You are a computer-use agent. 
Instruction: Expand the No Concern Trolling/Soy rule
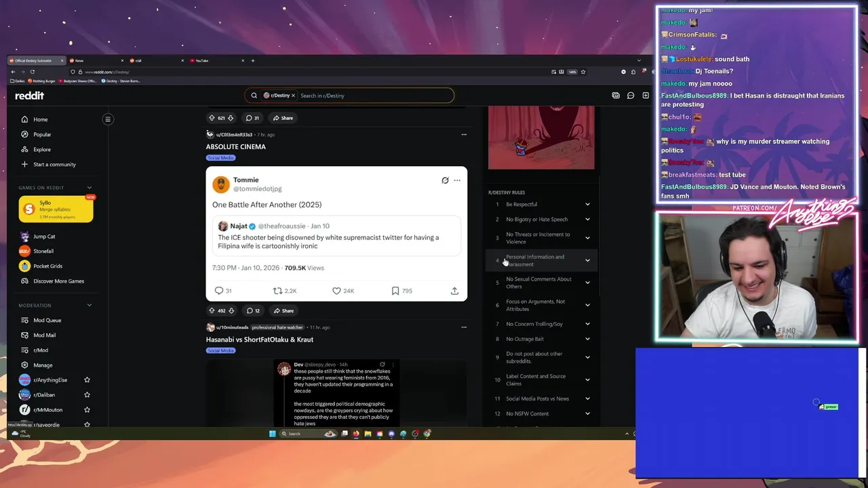pyautogui.click(x=587, y=324)
